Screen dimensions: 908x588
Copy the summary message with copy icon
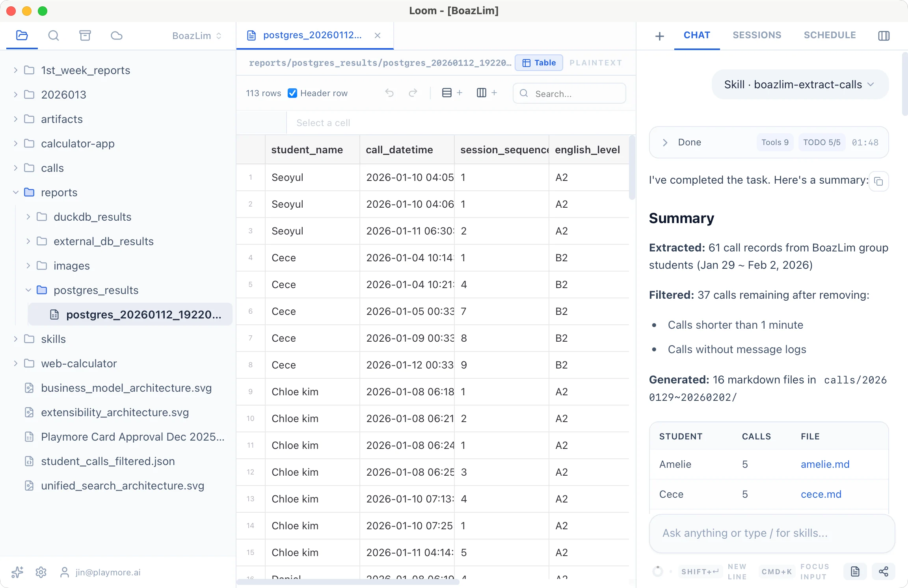(x=878, y=181)
